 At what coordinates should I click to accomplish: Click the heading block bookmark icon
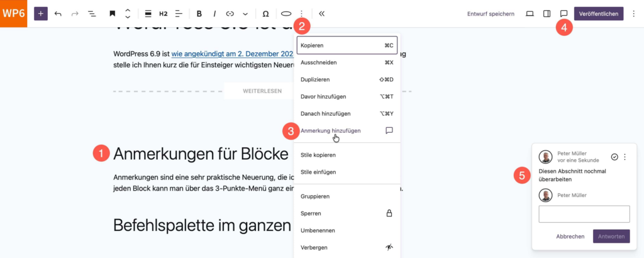pos(112,13)
